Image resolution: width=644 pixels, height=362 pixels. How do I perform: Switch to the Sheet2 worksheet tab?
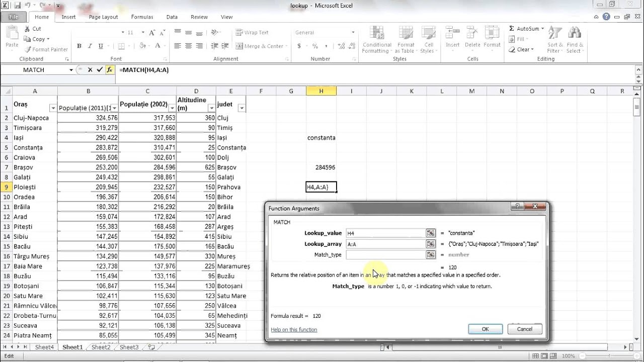pos(101,347)
